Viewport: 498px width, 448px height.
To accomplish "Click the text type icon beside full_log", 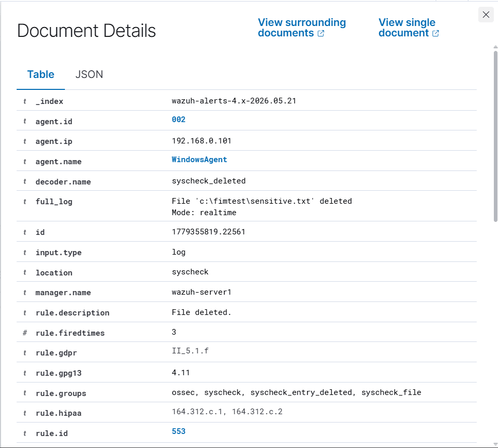I will pyautogui.click(x=25, y=202).
